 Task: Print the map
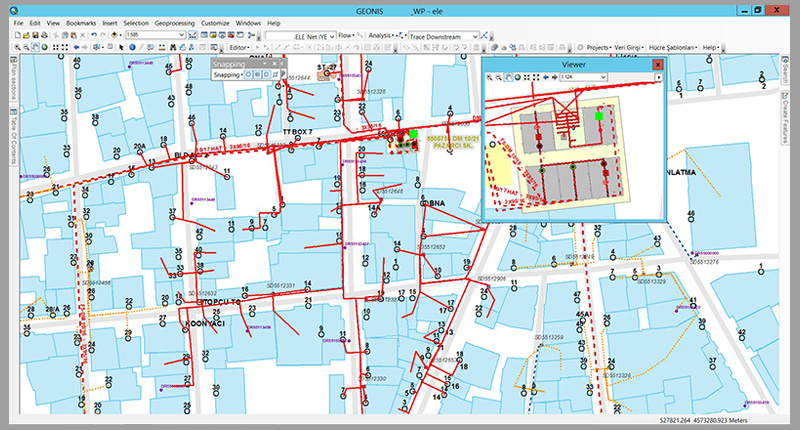point(44,35)
